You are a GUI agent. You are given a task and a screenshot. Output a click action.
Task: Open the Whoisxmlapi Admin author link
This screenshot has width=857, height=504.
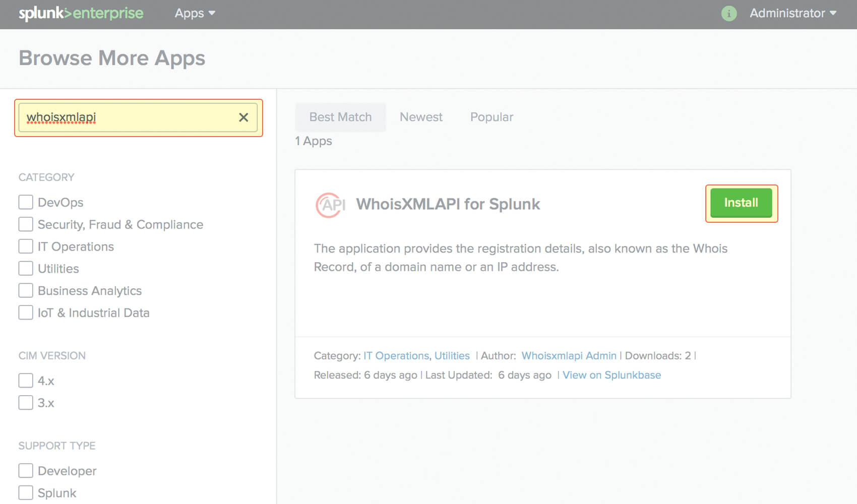click(x=569, y=356)
